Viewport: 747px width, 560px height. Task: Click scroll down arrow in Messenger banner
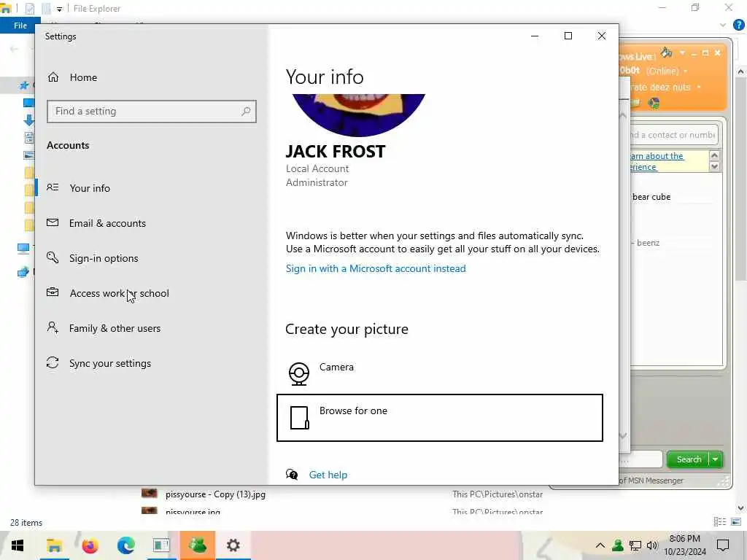(x=714, y=167)
